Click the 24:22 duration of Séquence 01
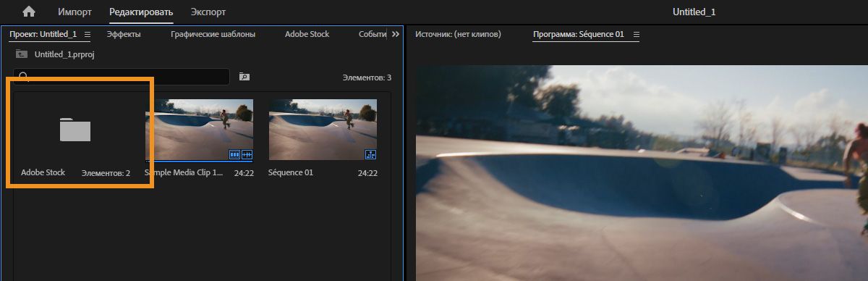The width and height of the screenshot is (868, 281). 367,173
